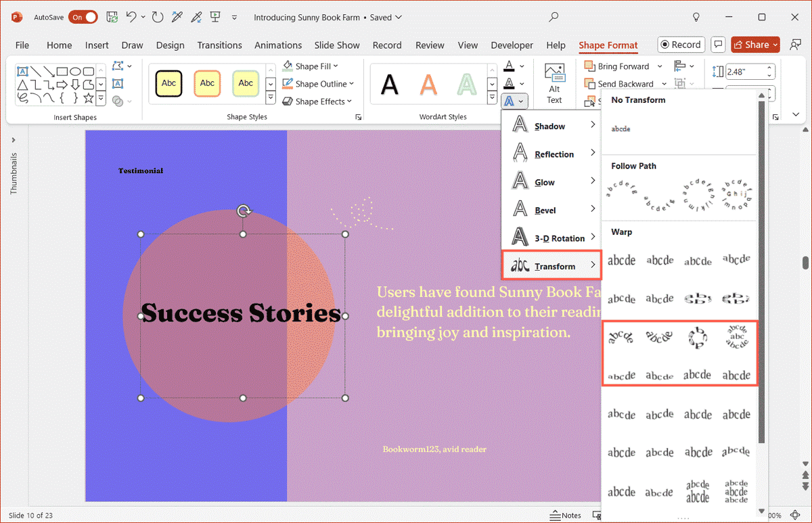Go to the Transitions tab

tap(219, 45)
